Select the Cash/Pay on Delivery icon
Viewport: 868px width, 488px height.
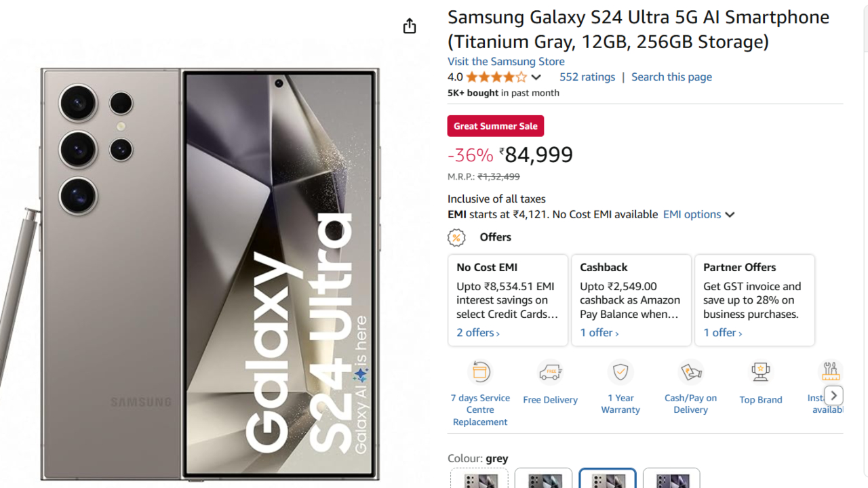(690, 371)
